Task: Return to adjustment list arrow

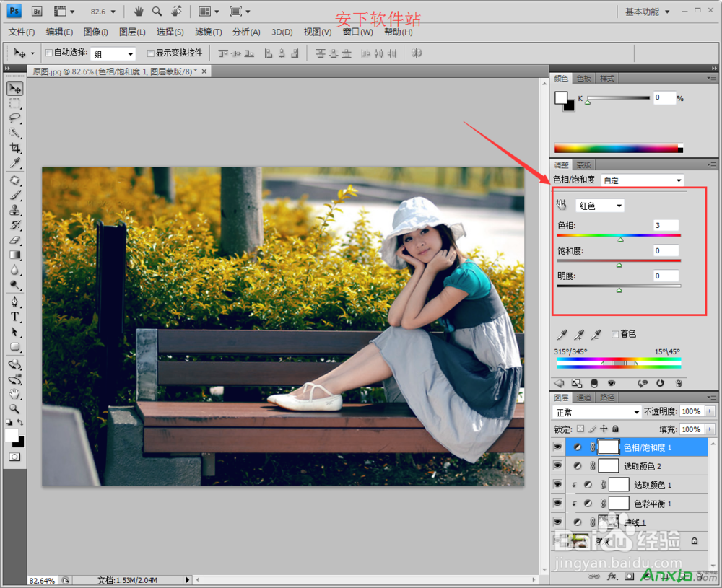Action: tap(559, 383)
